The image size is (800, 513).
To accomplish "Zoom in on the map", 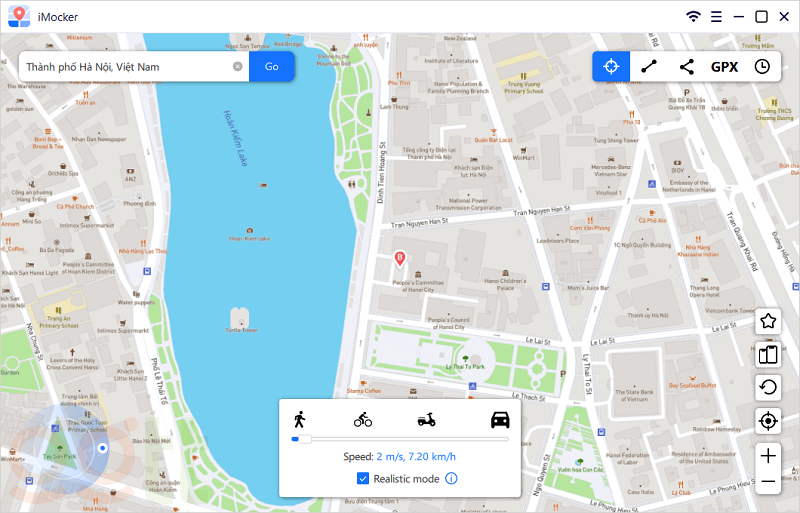I will tap(768, 456).
